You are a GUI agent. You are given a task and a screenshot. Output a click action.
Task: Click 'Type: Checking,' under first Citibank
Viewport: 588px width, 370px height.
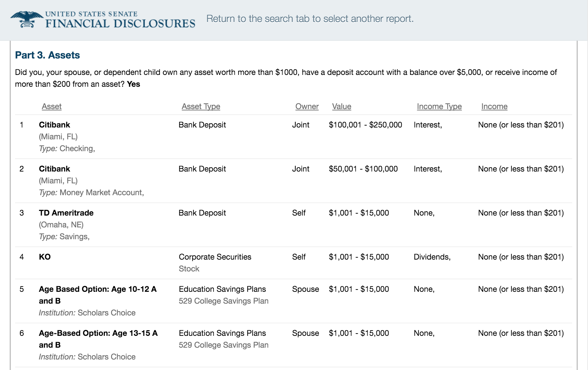click(x=67, y=149)
